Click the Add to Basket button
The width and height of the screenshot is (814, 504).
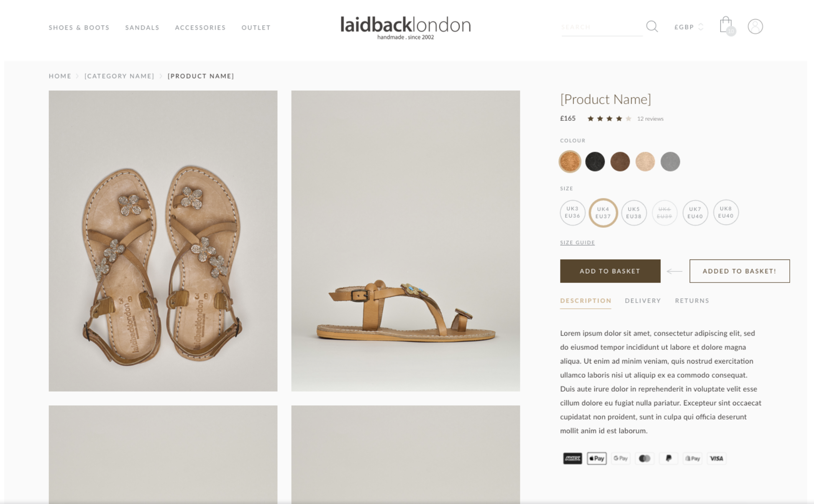tap(610, 271)
